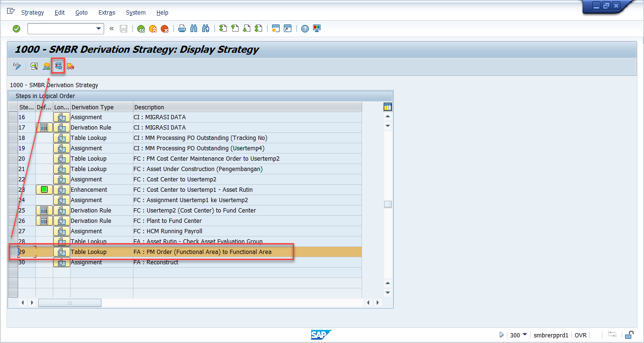
Task: Click the table column settings icon
Action: click(x=388, y=107)
